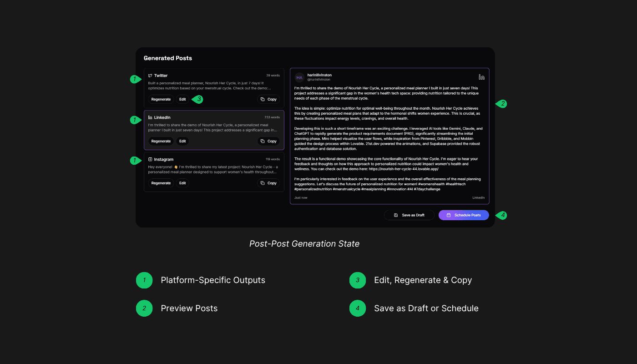Copy the Twitter post
The image size is (637, 364).
point(268,99)
